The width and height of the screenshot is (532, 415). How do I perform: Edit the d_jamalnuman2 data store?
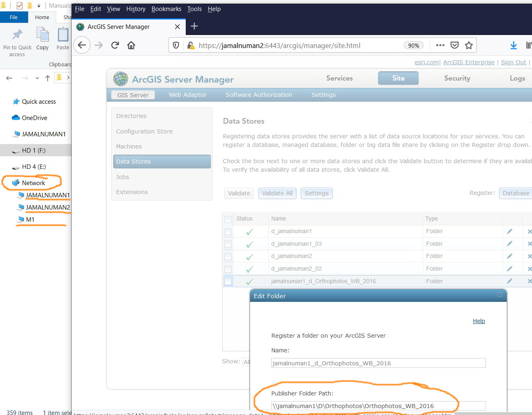(509, 256)
